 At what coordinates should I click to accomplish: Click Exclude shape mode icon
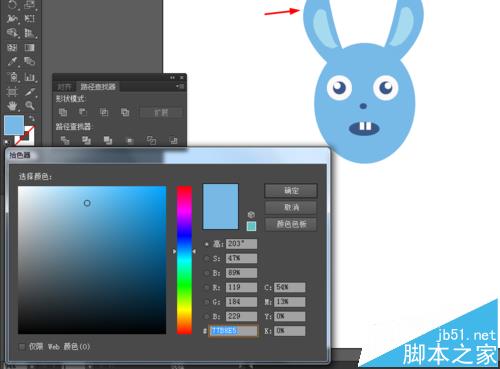[x=125, y=112]
